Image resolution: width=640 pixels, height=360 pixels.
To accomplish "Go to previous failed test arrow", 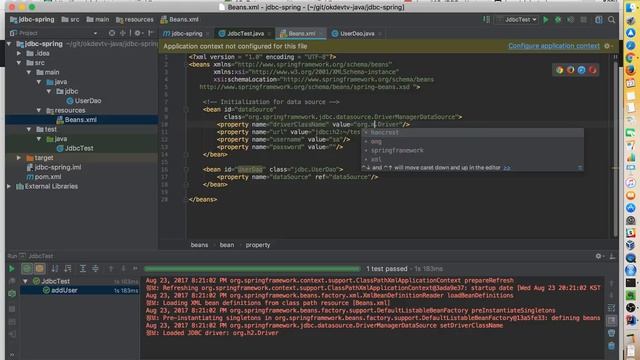I will tap(111, 269).
